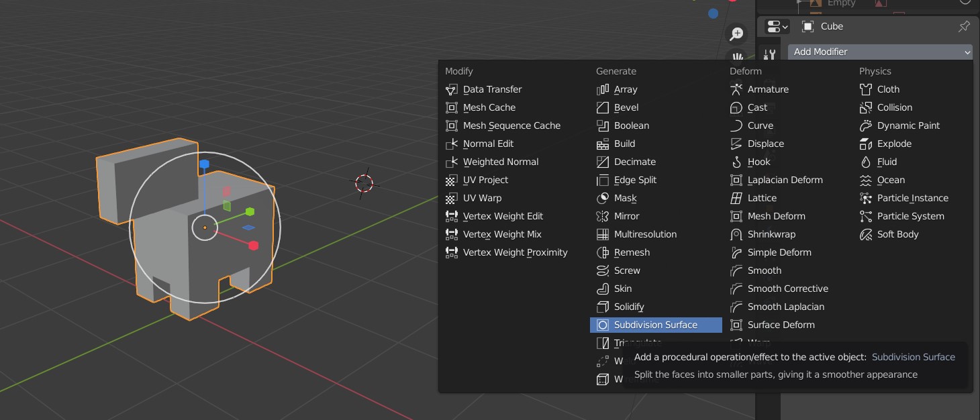Click the blue Z axis move handle

point(205,164)
